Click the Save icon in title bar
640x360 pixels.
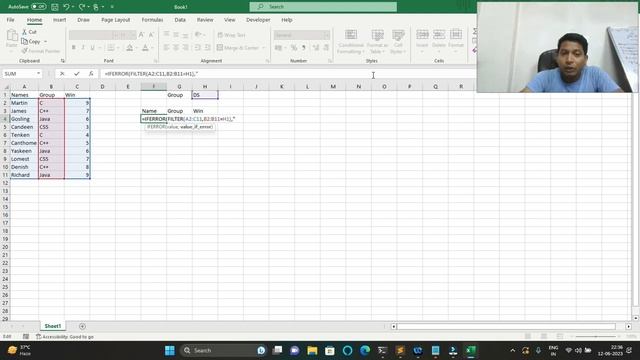point(54,7)
